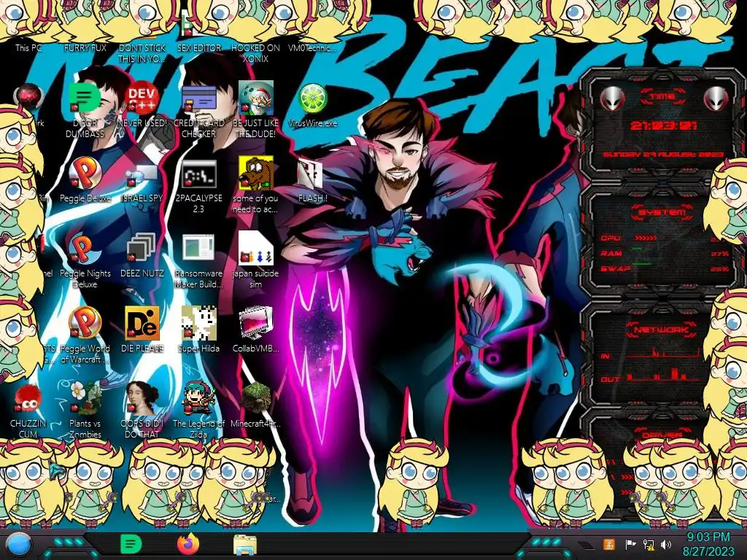Open the taskbar clock showing 9:03 PM
The image size is (747, 560).
click(708, 544)
